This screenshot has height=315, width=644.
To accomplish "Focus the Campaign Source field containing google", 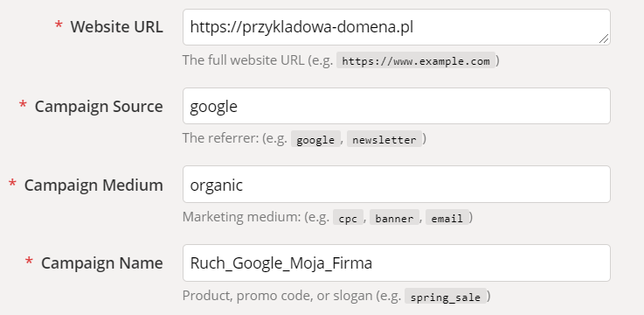I will [397, 106].
